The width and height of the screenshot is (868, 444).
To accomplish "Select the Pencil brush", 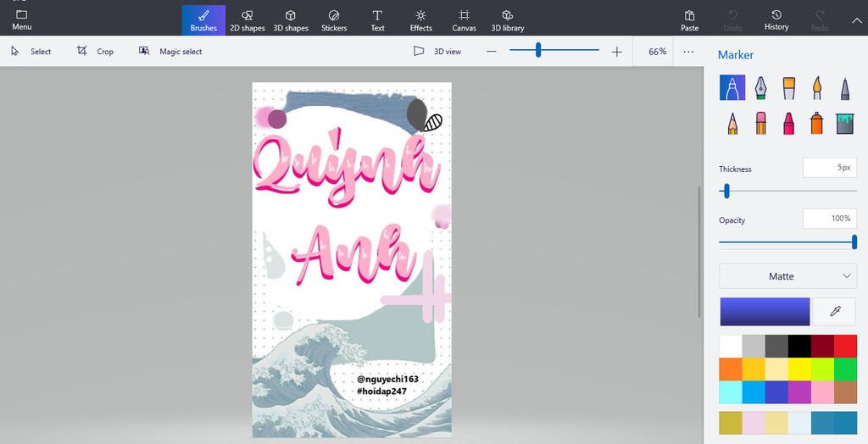I will tap(732, 123).
